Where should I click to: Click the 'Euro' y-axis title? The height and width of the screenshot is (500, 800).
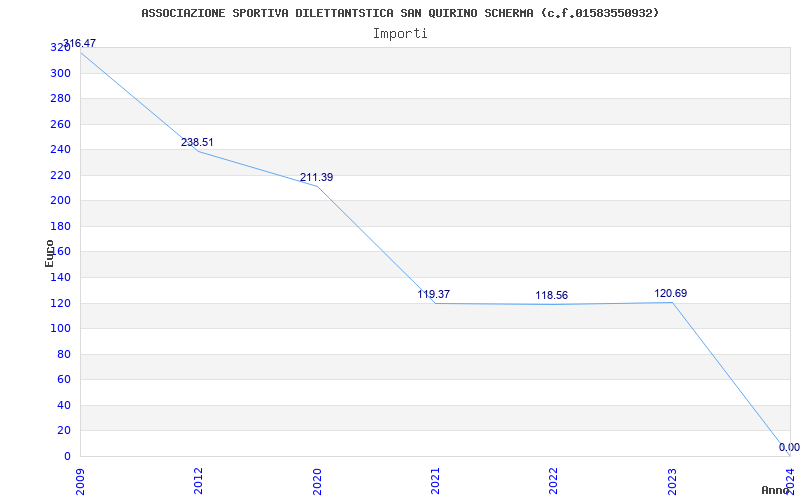(49, 253)
